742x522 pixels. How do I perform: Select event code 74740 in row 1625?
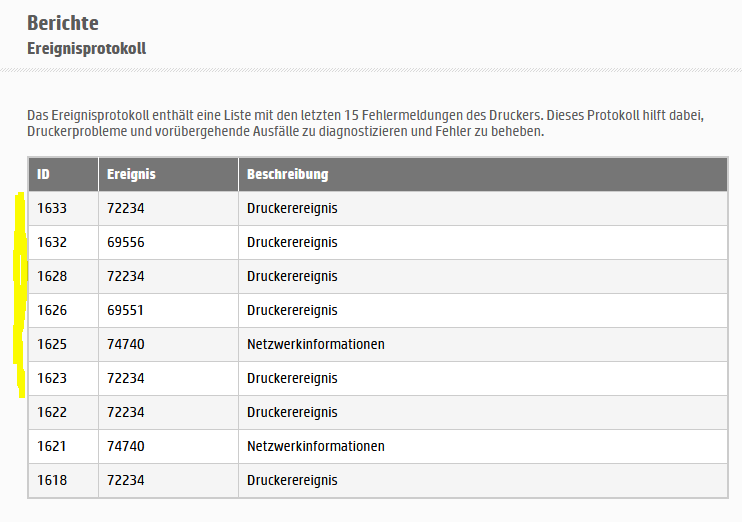click(126, 345)
